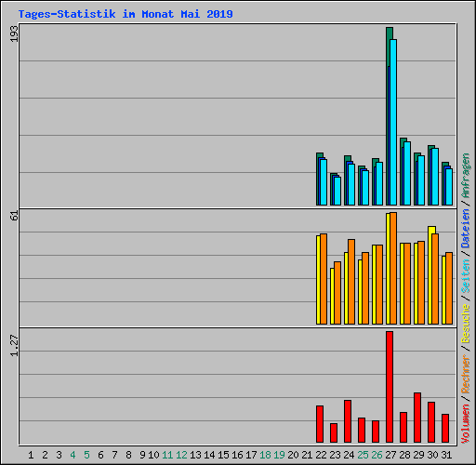Click day label 5 on x-axis
This screenshot has width=476, height=465.
pyautogui.click(x=86, y=455)
